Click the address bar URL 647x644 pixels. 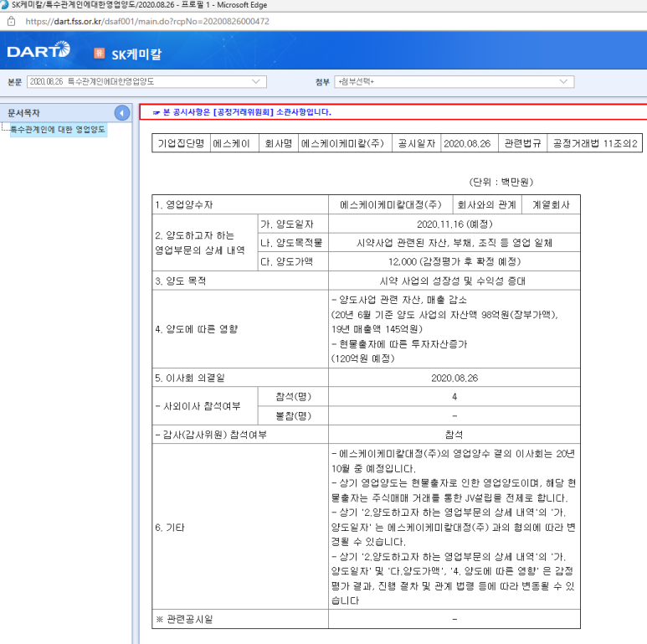coord(147,22)
